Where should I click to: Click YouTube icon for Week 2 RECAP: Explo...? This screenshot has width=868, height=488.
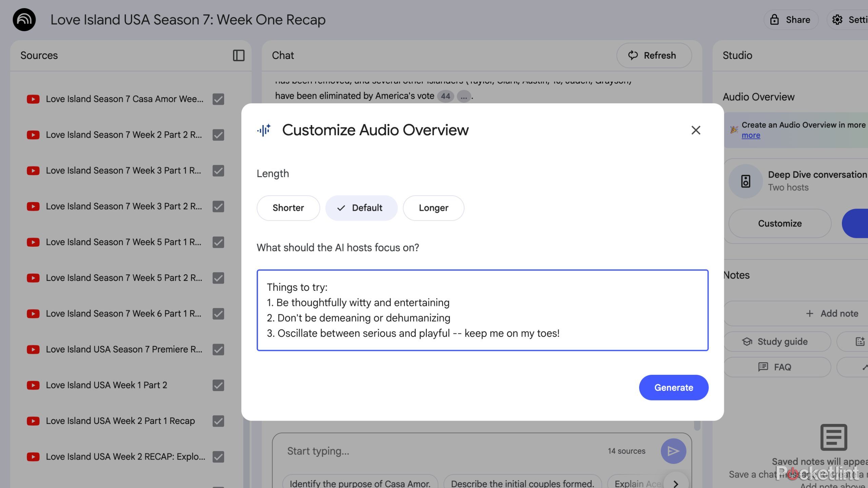[x=33, y=457]
